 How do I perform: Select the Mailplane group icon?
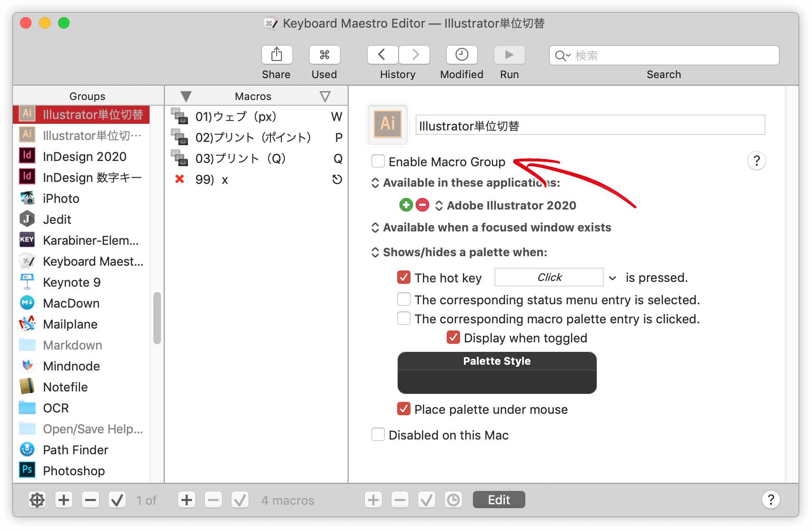coord(27,324)
